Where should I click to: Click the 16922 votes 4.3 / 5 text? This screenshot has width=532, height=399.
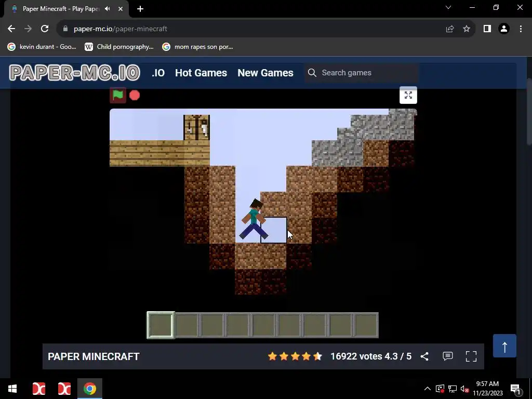[371, 356]
